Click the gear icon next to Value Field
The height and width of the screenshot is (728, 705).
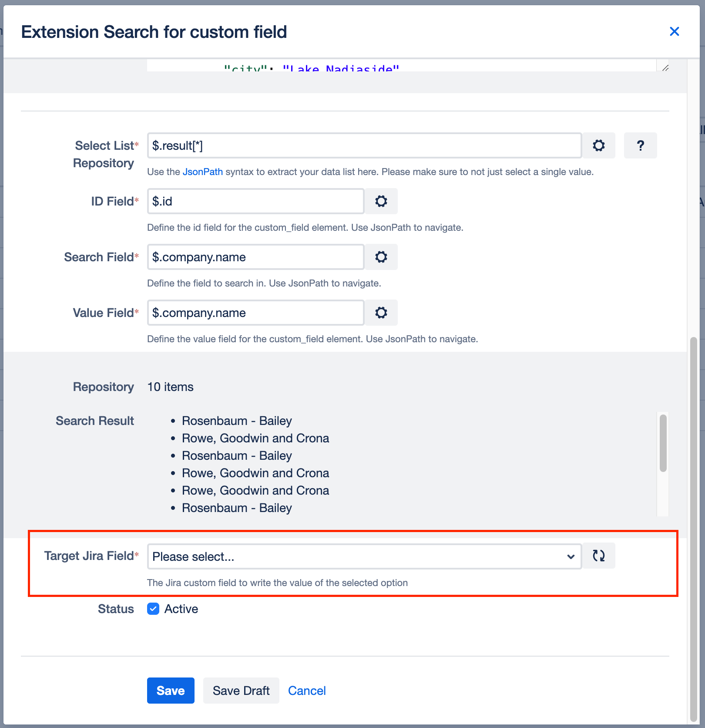[x=381, y=313]
